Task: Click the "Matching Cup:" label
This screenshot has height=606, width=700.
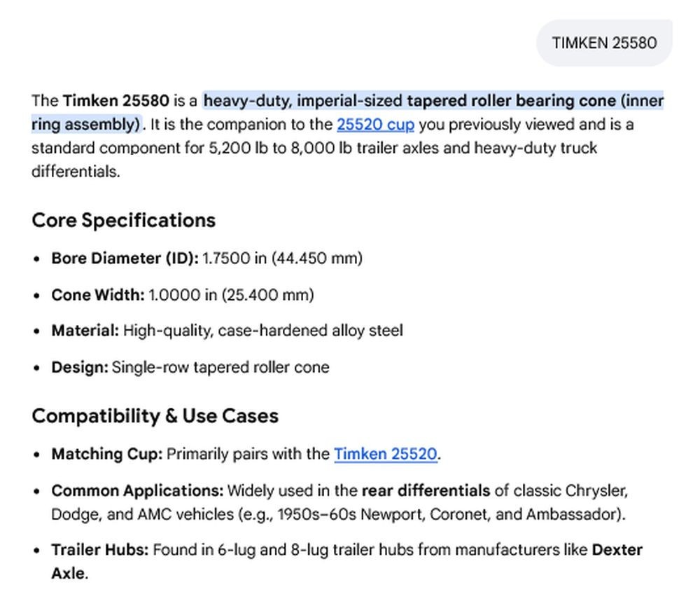Action: 106,454
